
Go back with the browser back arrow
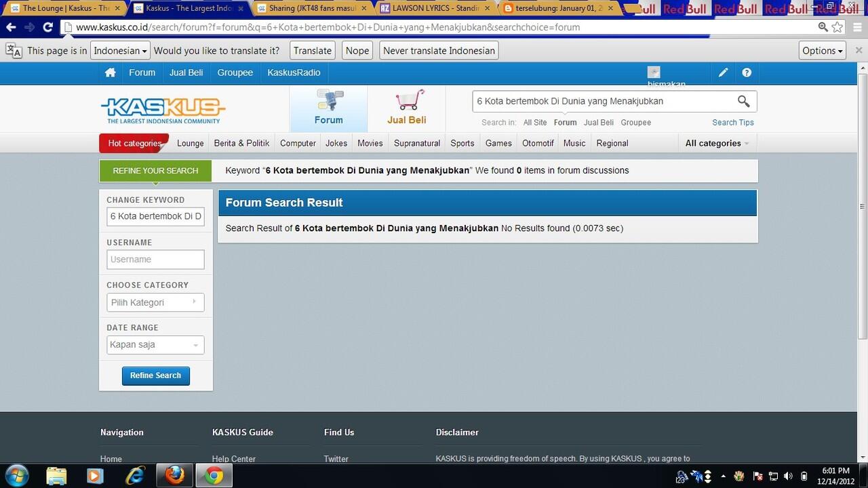pos(11,27)
